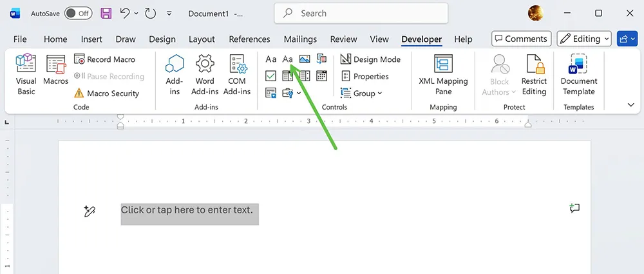Viewport: 644px width, 274px height.
Task: Save the document with floppy icon
Action: pyautogui.click(x=106, y=13)
